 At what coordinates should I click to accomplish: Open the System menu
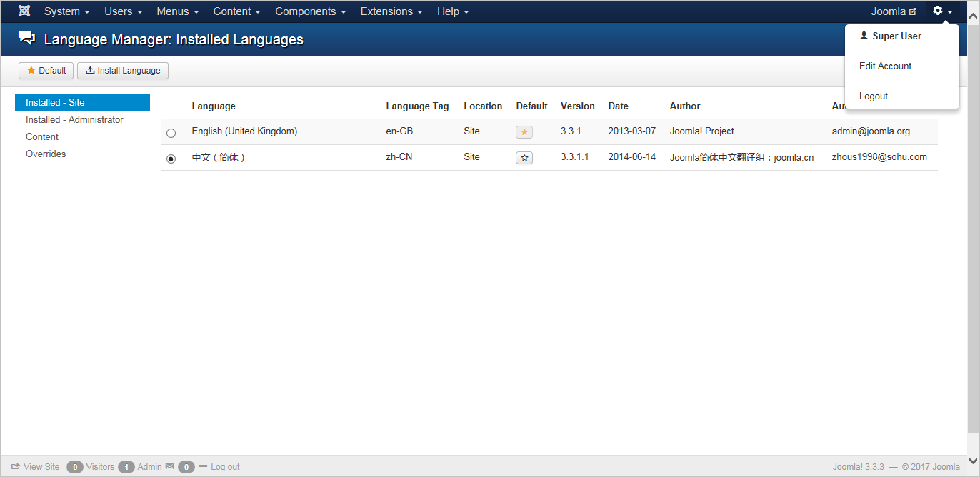point(67,11)
